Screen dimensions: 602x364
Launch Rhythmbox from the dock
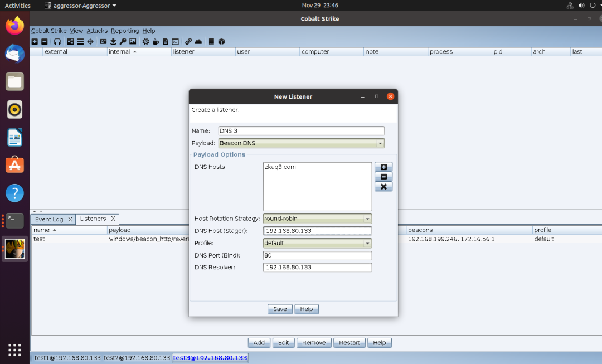(x=14, y=110)
